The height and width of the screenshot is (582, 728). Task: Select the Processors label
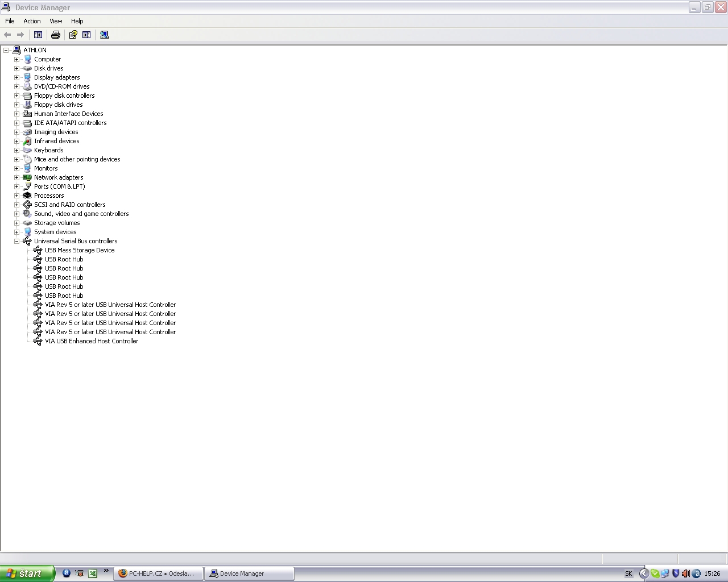pyautogui.click(x=49, y=196)
